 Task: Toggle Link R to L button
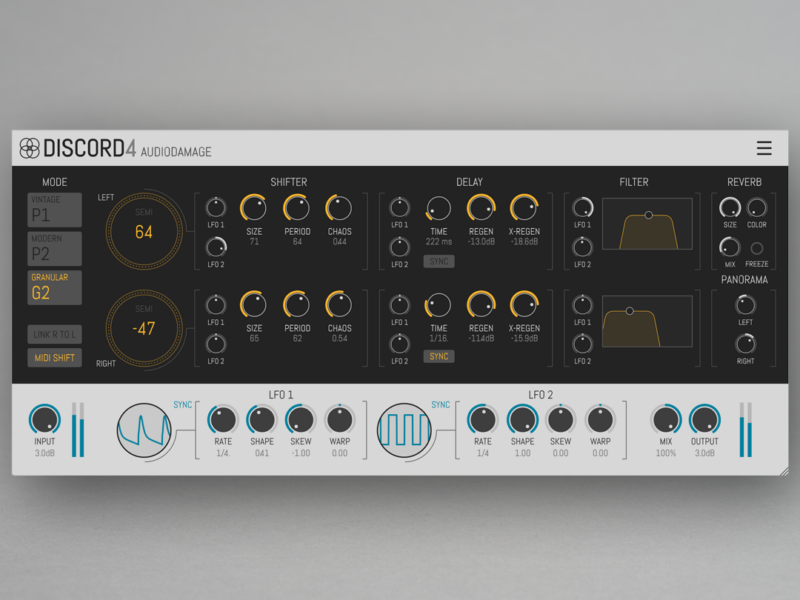55,335
